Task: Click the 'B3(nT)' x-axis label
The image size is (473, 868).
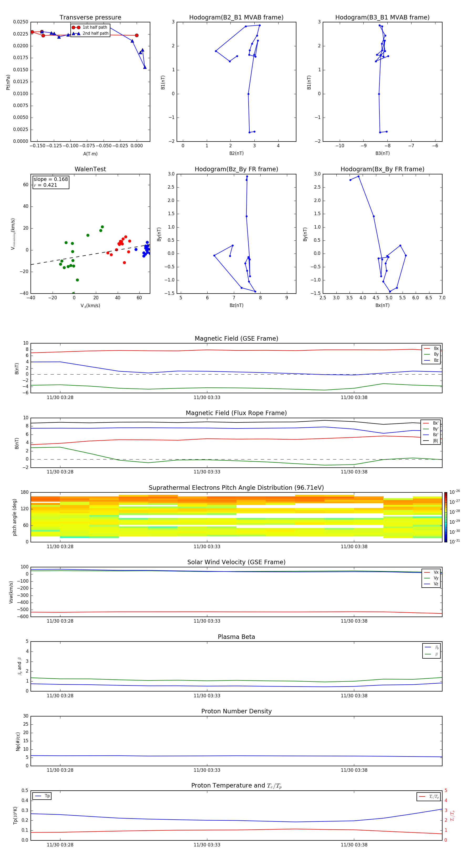Action: [382, 153]
